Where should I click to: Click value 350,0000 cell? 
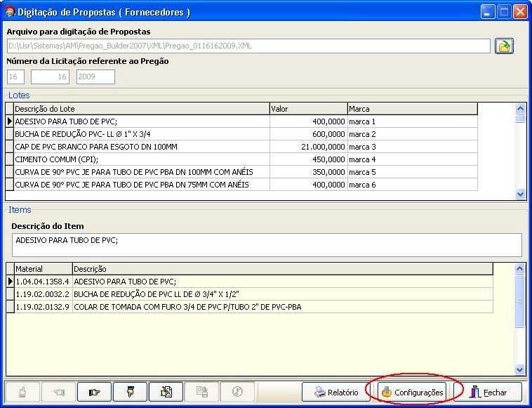pyautogui.click(x=309, y=172)
